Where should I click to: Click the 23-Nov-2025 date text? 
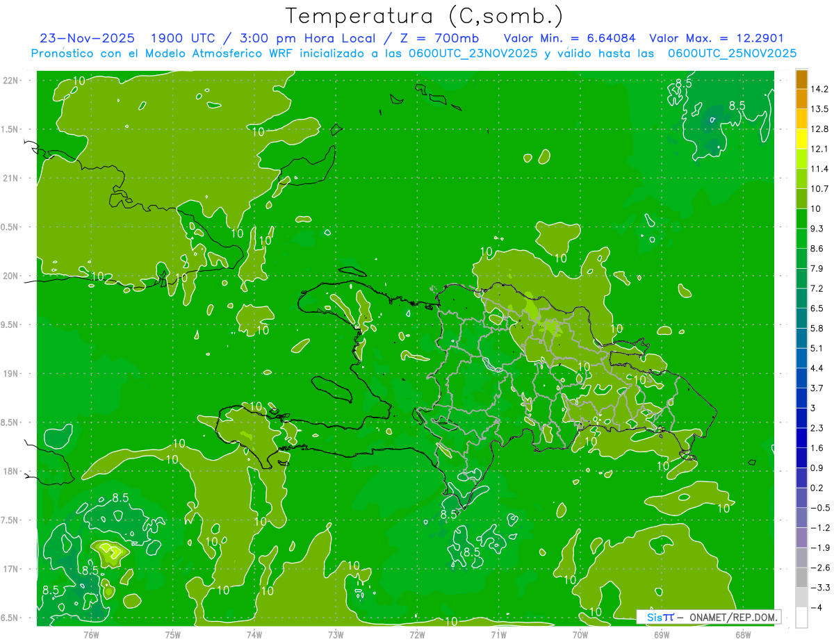click(x=88, y=38)
